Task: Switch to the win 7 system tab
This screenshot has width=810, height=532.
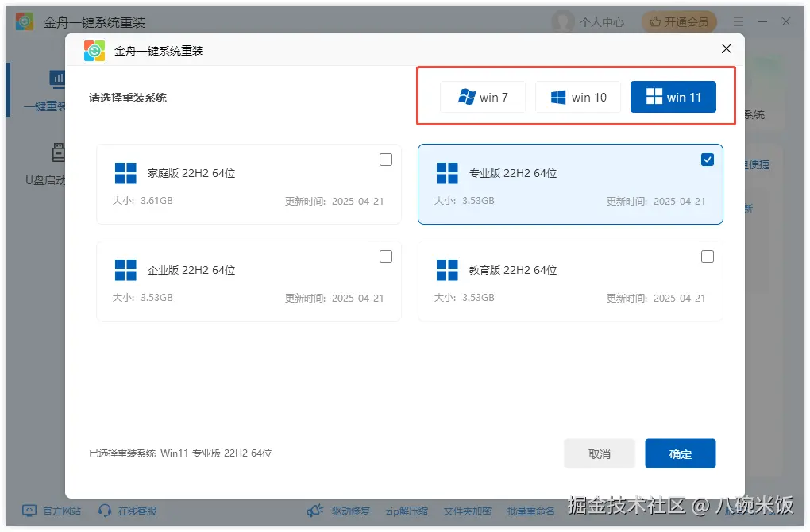Action: coord(483,97)
